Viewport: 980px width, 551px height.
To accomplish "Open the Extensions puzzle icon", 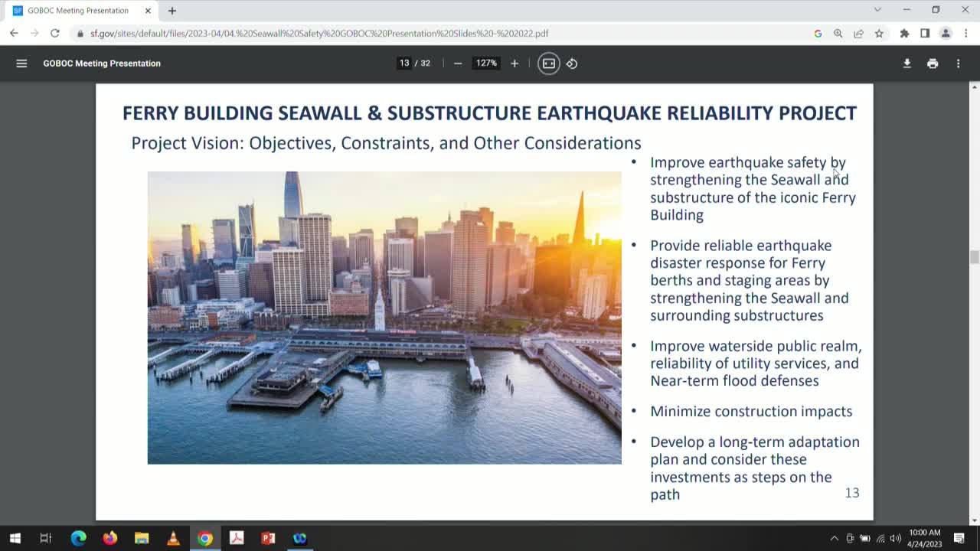I will [903, 34].
